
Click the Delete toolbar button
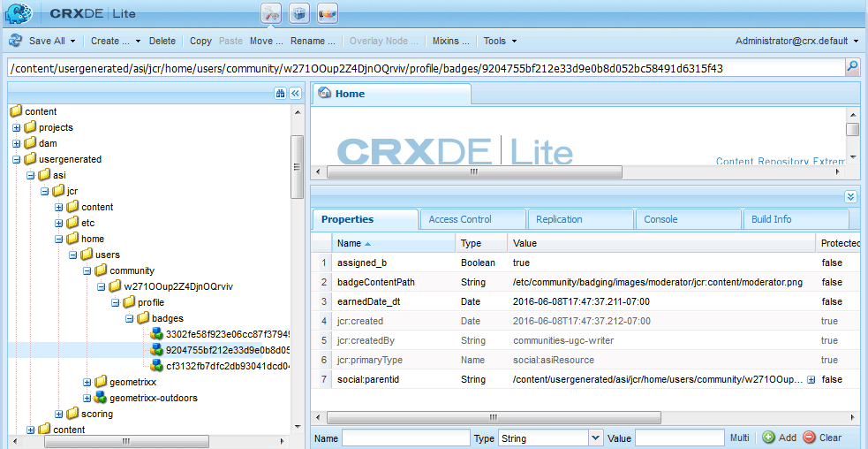tap(162, 41)
